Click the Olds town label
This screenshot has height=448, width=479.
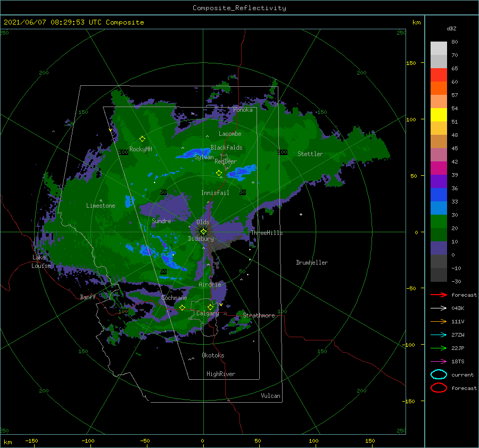pyautogui.click(x=203, y=222)
